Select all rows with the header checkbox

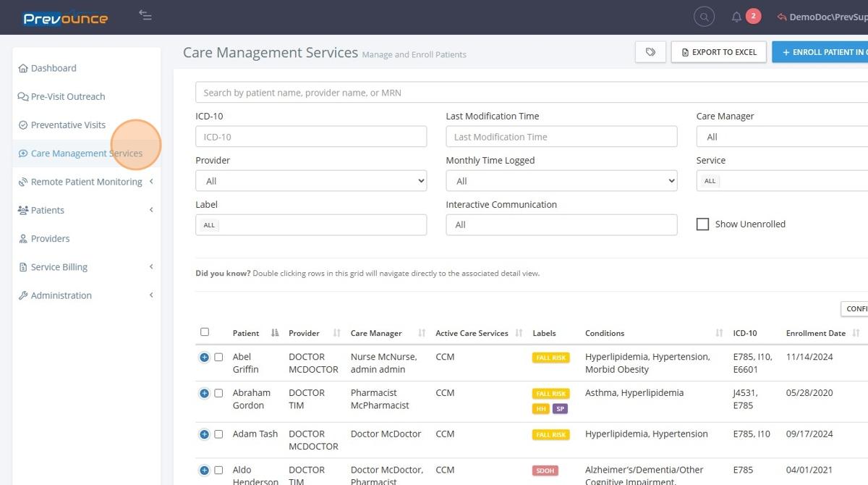pos(205,332)
